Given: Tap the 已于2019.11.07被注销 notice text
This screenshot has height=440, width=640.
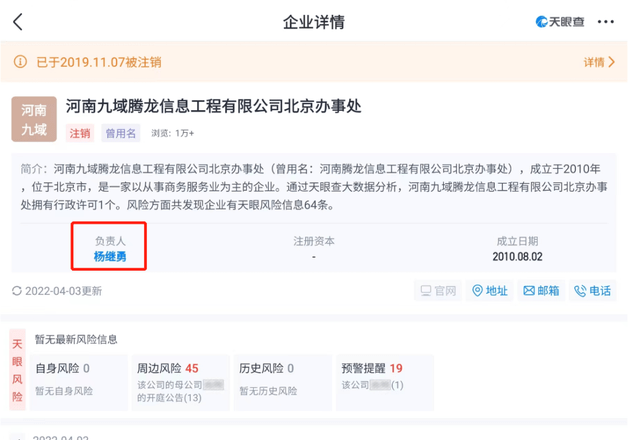Looking at the screenshot, I should (x=99, y=62).
